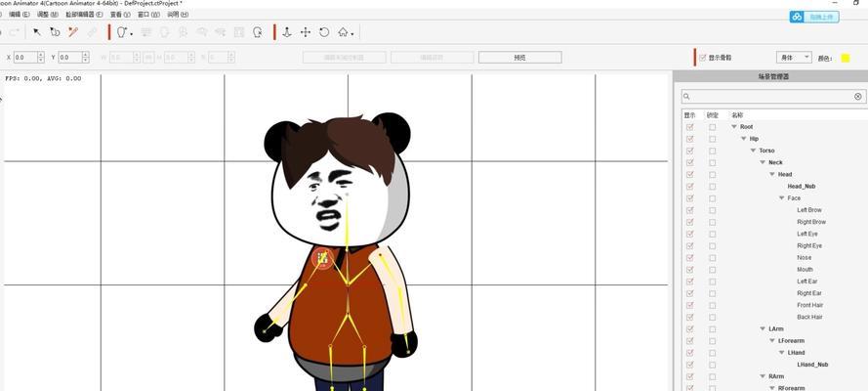
Task: Collapse the Root tree node
Action: click(734, 127)
